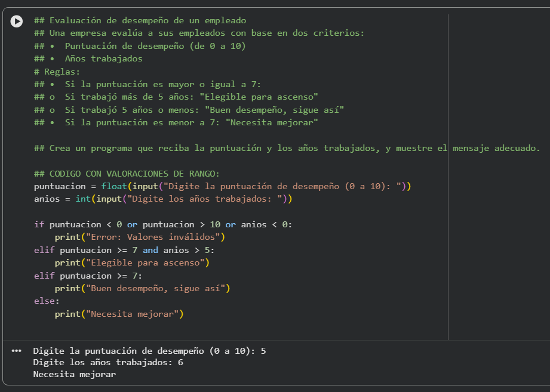550x392 pixels.
Task: Click output result 'Necesita mejorar'
Action: [x=75, y=374]
